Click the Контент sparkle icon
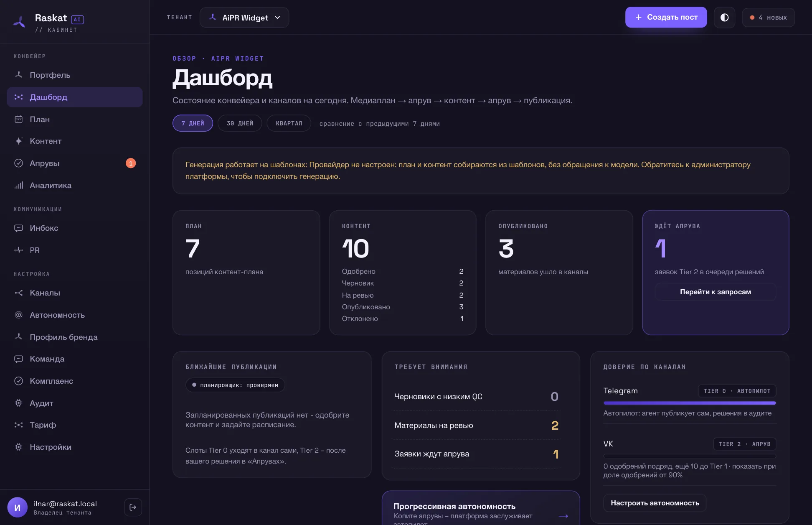 pos(18,141)
